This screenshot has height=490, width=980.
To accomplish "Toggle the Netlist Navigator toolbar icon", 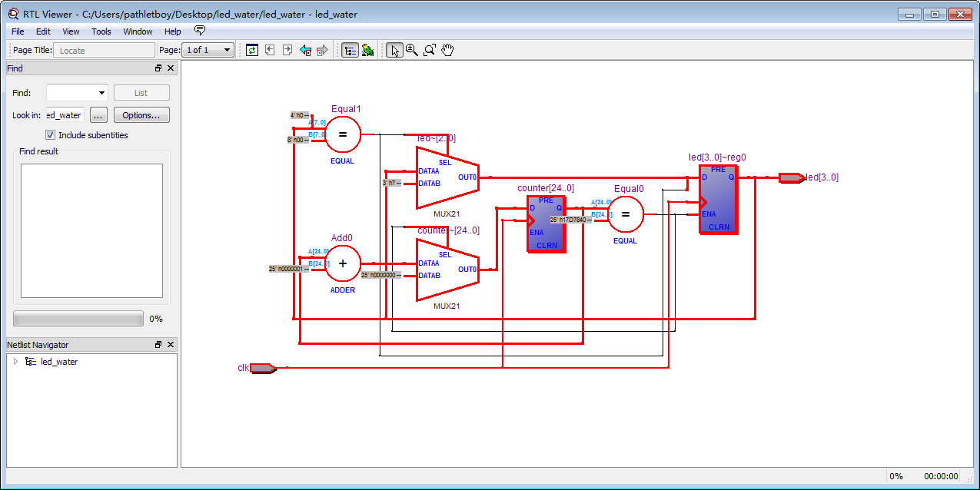I will pos(350,50).
